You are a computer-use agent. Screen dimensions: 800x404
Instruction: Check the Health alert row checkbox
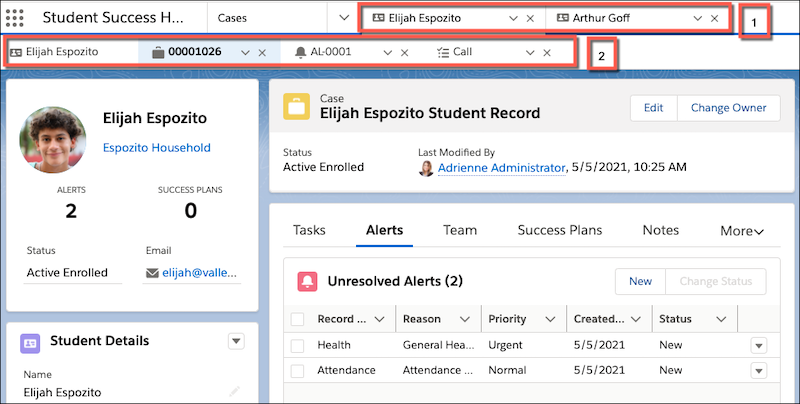pos(297,345)
